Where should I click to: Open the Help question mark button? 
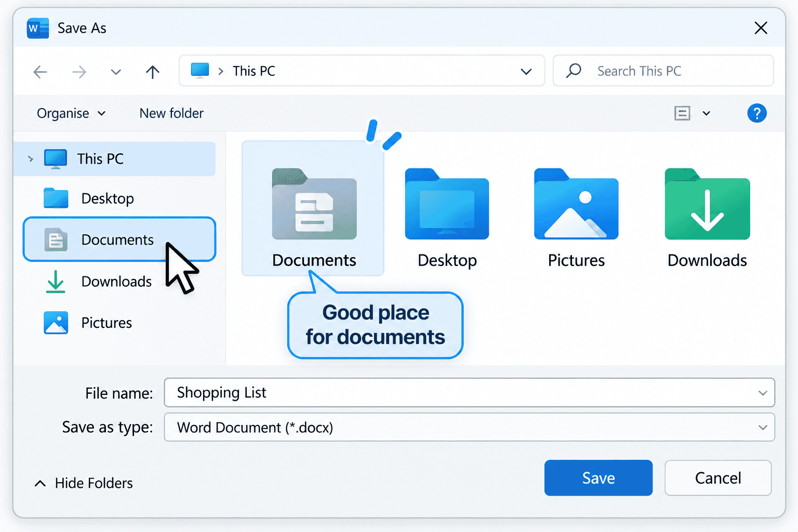click(757, 113)
